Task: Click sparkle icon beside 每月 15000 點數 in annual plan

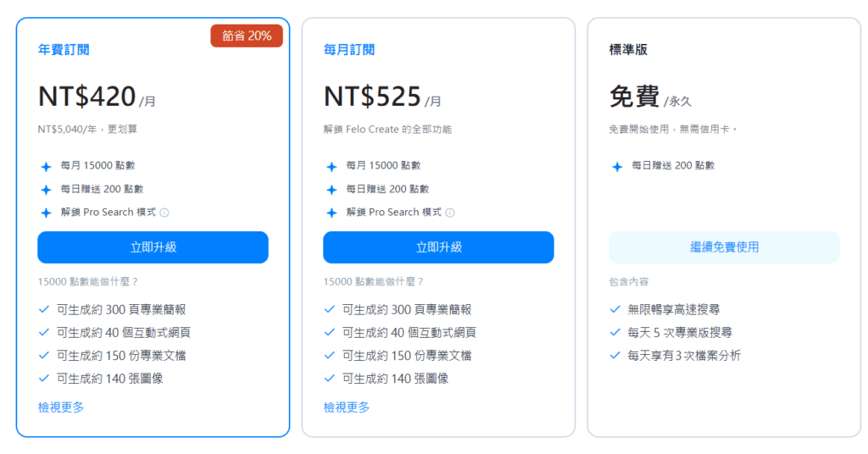Action: tap(46, 167)
